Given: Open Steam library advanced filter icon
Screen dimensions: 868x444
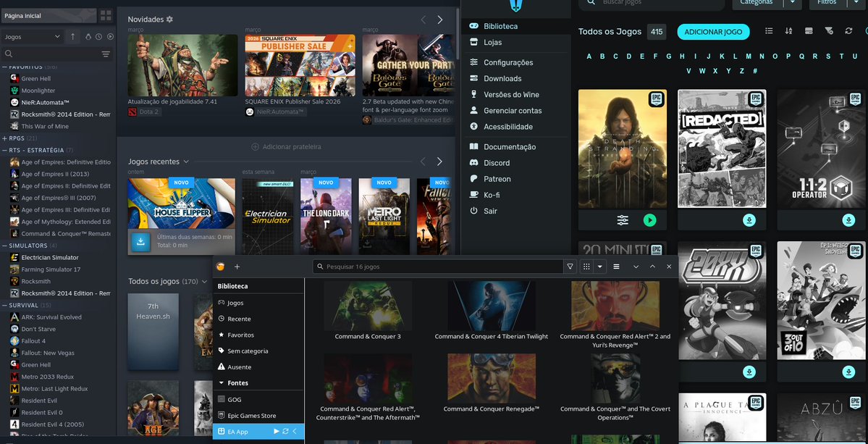Looking at the screenshot, I should tap(106, 54).
